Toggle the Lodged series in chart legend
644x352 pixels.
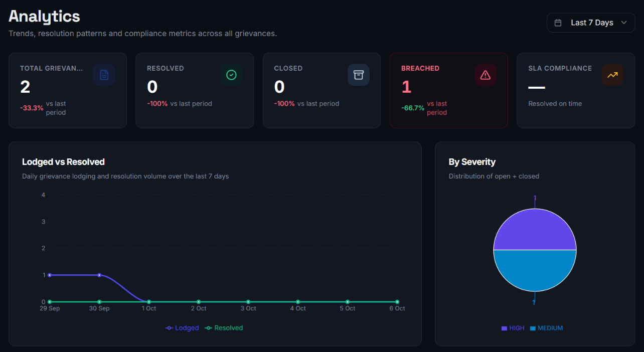click(x=182, y=328)
